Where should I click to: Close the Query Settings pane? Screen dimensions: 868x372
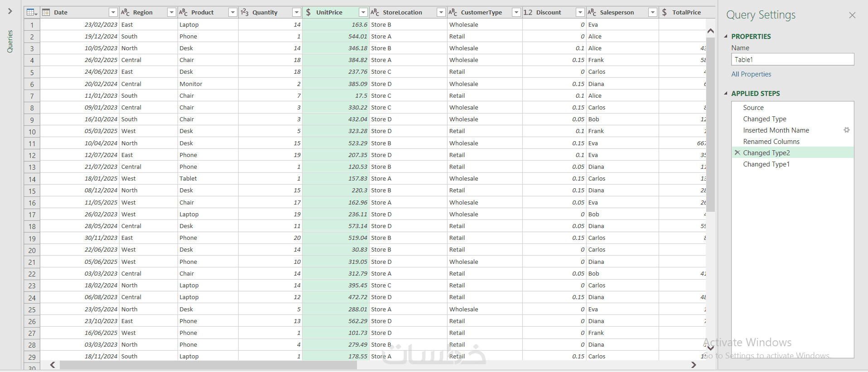852,15
